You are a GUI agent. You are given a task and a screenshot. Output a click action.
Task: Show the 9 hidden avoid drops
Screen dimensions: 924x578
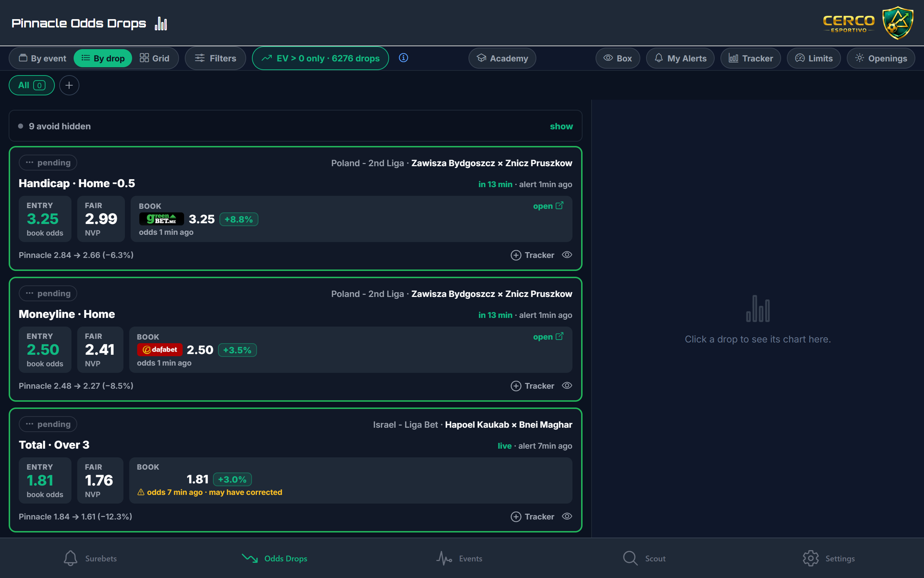point(561,126)
